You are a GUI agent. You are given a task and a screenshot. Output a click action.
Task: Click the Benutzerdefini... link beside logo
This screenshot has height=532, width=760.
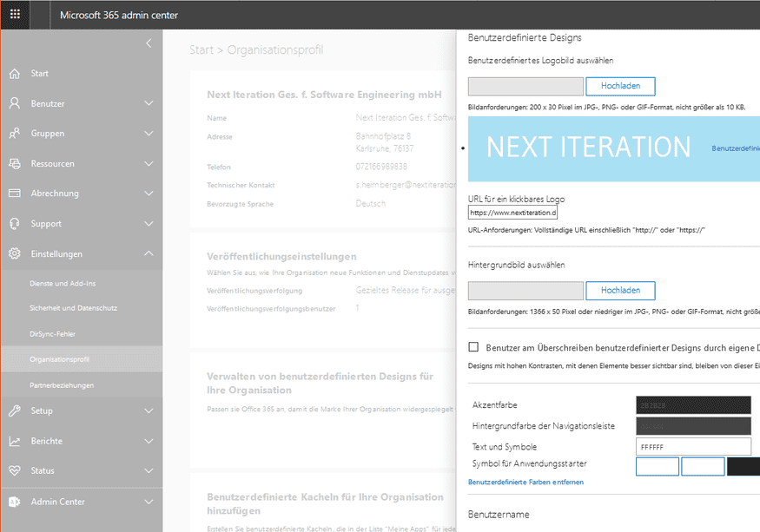(x=736, y=148)
